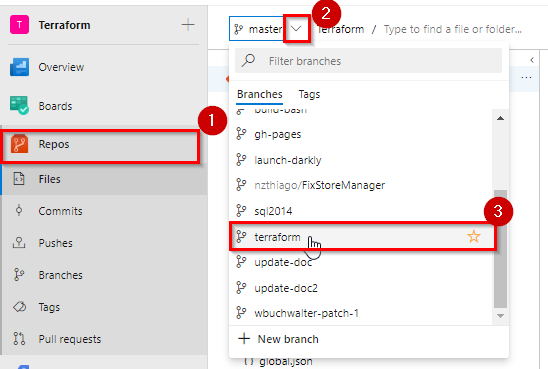This screenshot has width=548, height=369.
Task: Open Boards in the sidebar
Action: point(104,106)
